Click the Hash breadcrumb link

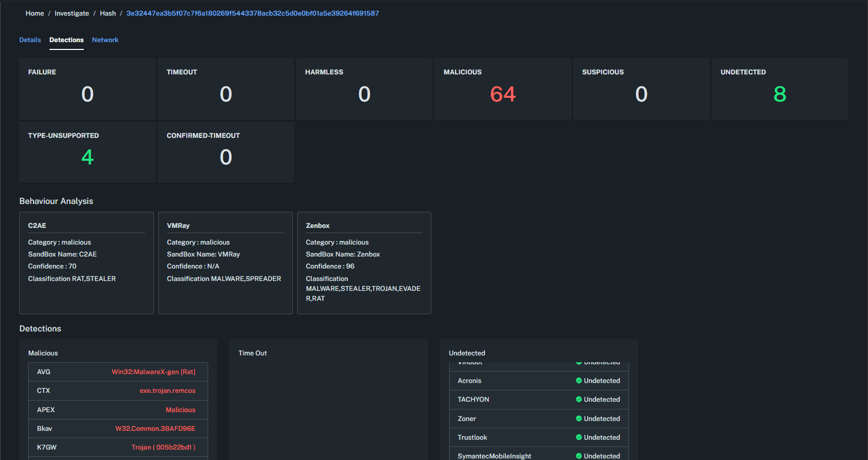(108, 14)
